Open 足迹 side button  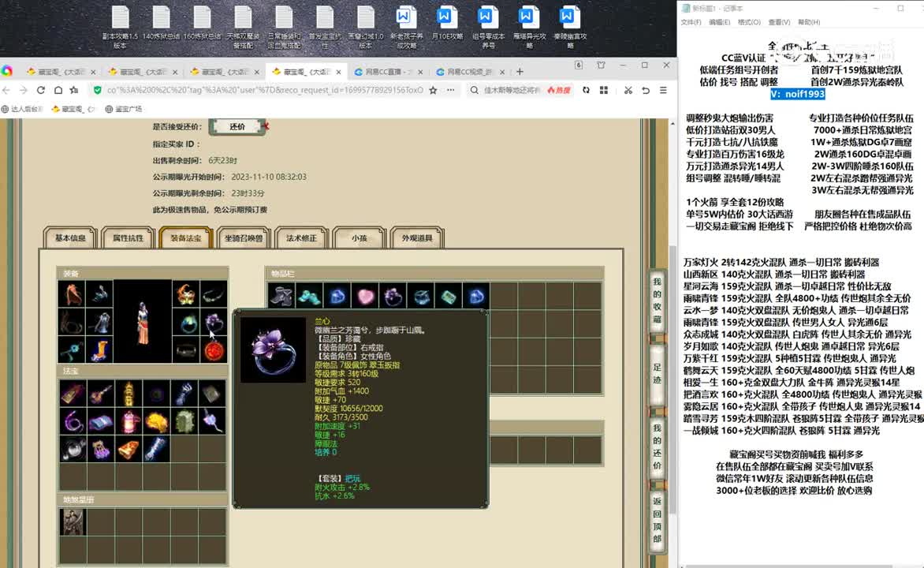click(657, 374)
